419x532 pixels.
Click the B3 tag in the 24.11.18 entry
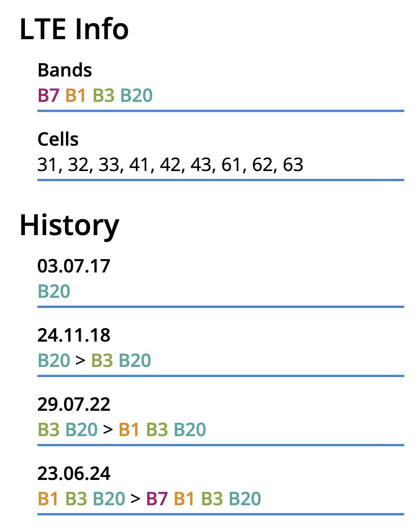click(x=102, y=361)
